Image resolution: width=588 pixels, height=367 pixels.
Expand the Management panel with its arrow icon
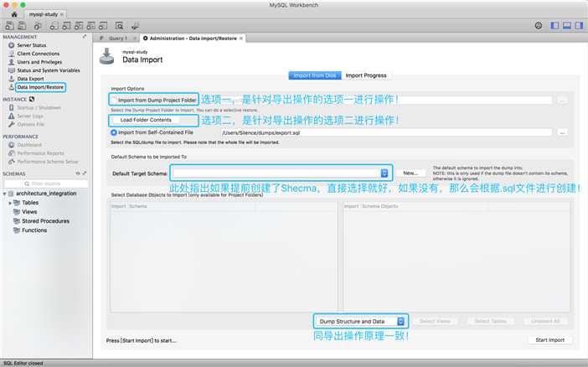click(x=85, y=36)
